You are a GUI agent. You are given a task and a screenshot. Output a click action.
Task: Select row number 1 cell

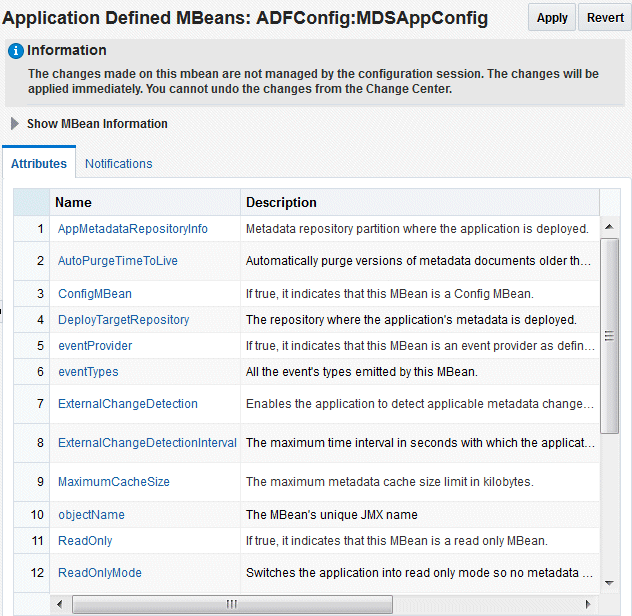(31, 229)
